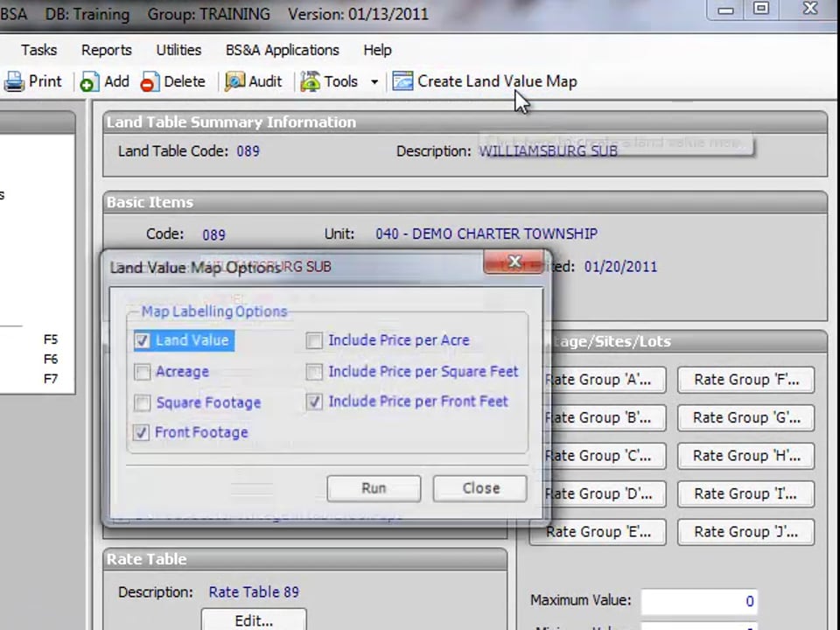Open the Utilities menu

pos(178,50)
